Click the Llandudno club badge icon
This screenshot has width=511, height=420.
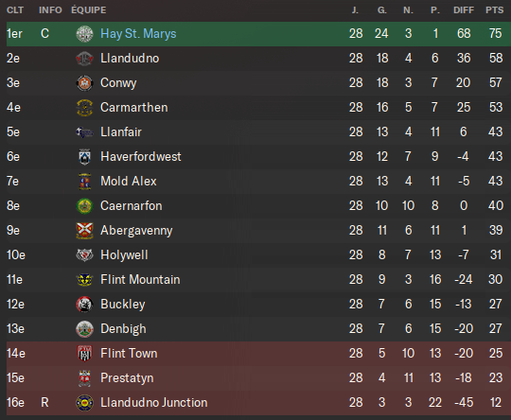point(84,59)
